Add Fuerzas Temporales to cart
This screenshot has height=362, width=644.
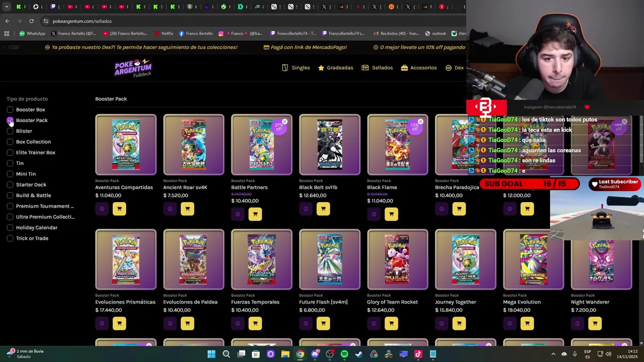255,323
